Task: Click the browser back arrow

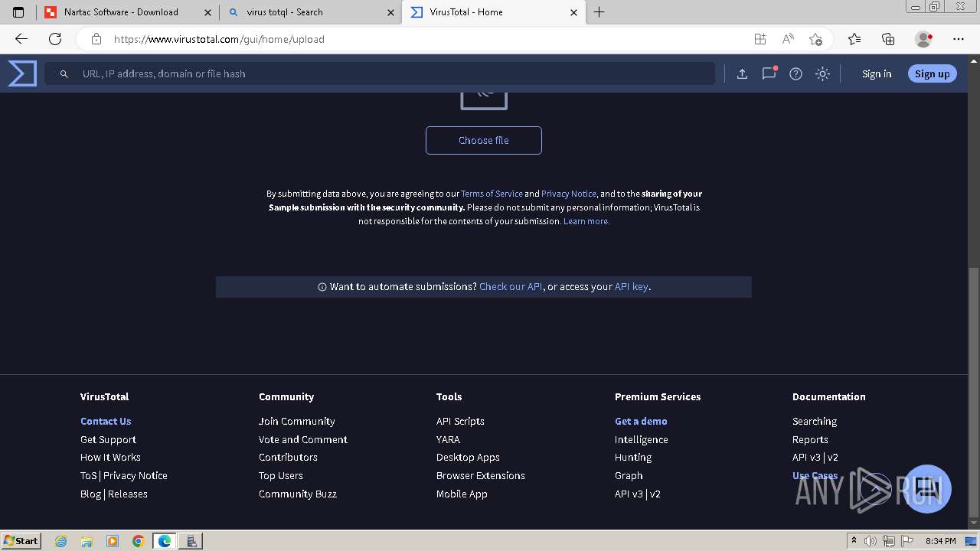Action: 21,39
